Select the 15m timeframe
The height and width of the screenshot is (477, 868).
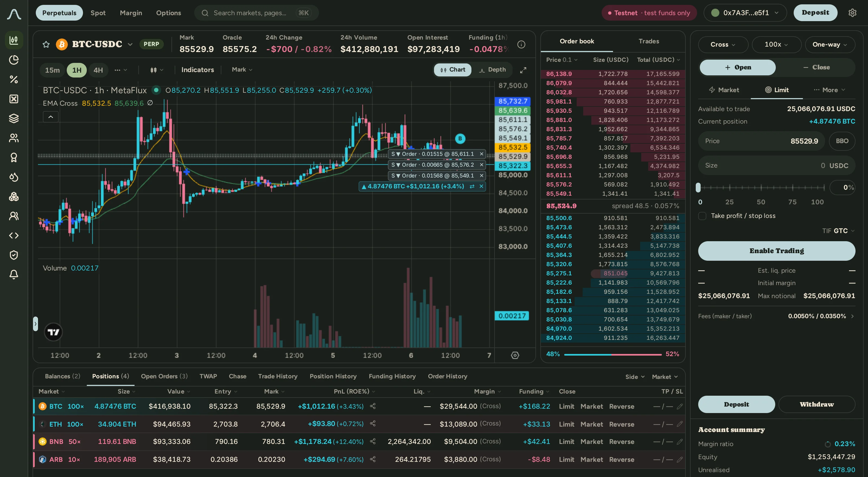[x=52, y=70]
